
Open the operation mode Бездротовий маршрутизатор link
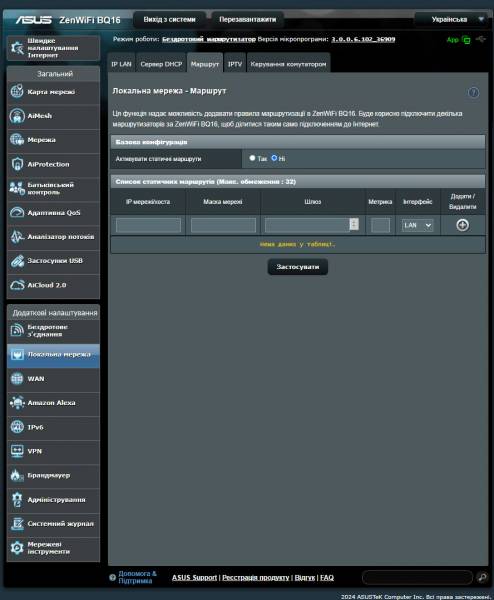(x=209, y=39)
